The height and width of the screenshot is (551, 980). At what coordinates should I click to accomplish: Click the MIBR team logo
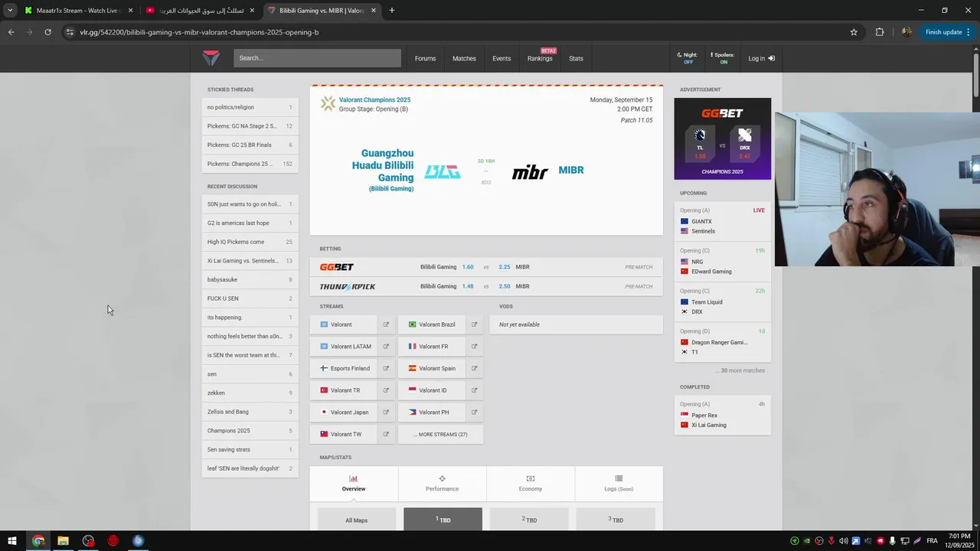pyautogui.click(x=530, y=172)
